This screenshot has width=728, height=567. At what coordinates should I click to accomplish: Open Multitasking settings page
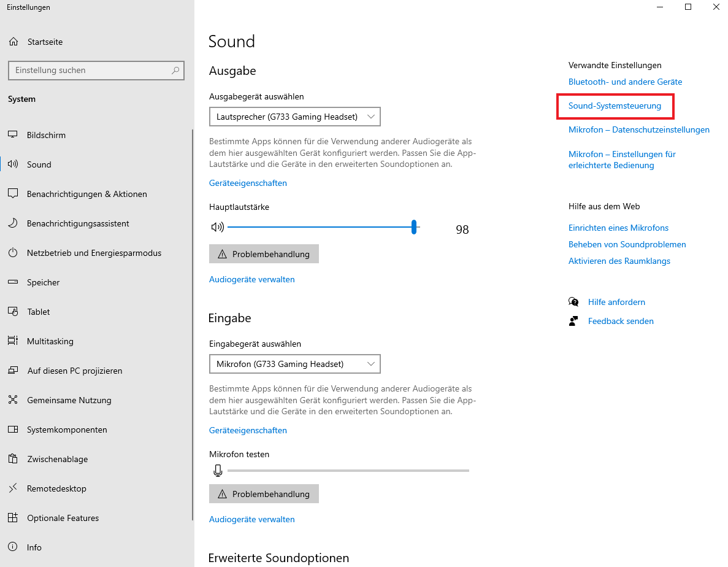coord(50,341)
